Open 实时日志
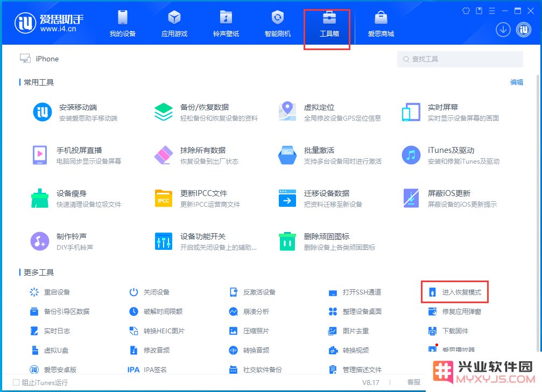 (50, 331)
